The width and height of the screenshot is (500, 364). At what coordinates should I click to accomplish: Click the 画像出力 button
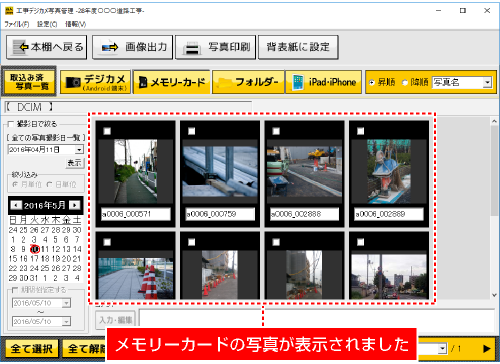click(133, 47)
